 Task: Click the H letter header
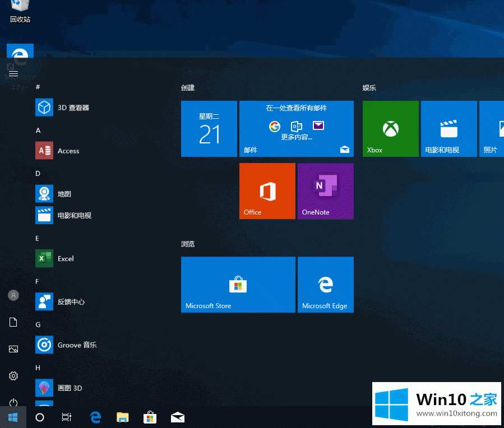[38, 367]
